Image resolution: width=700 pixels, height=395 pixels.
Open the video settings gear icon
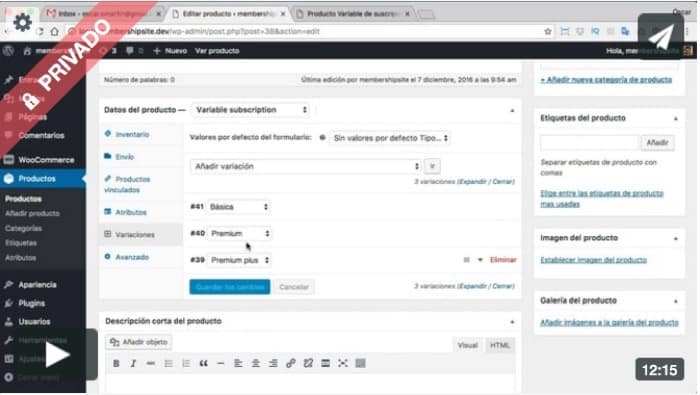22,21
